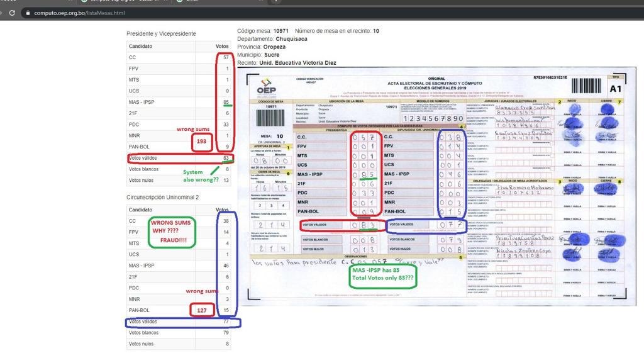Screen dimensions: 644x358
Task: Click the "A1" type box on acta
Action: click(616, 88)
